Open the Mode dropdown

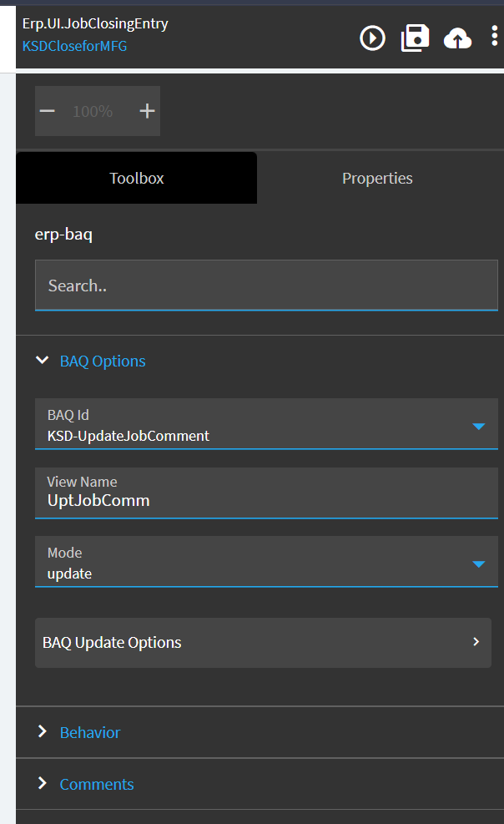(x=478, y=564)
